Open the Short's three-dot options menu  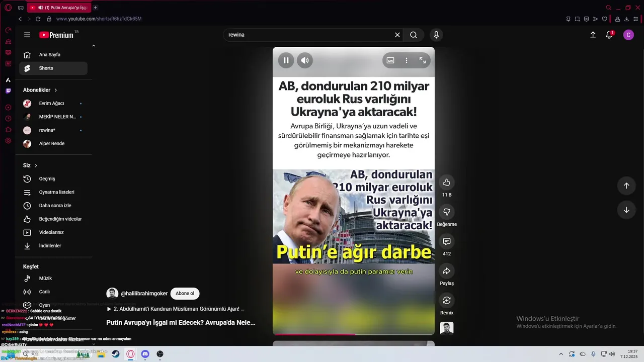[407, 60]
